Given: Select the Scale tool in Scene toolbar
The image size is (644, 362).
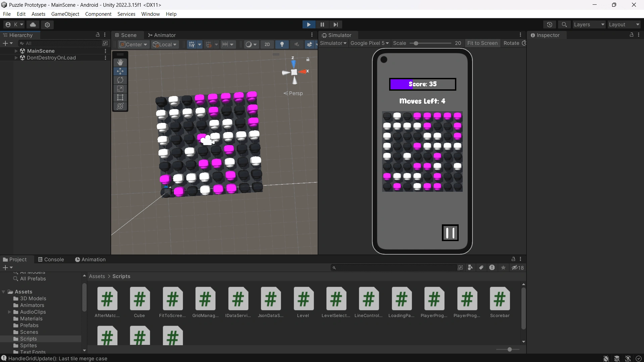Looking at the screenshot, I should tap(120, 89).
